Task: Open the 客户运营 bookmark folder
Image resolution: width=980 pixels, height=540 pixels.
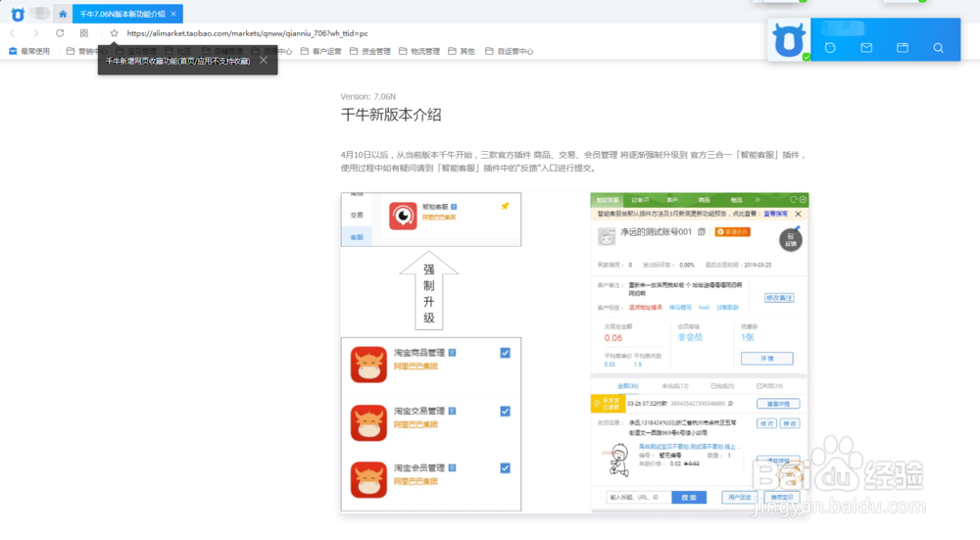Action: click(321, 51)
